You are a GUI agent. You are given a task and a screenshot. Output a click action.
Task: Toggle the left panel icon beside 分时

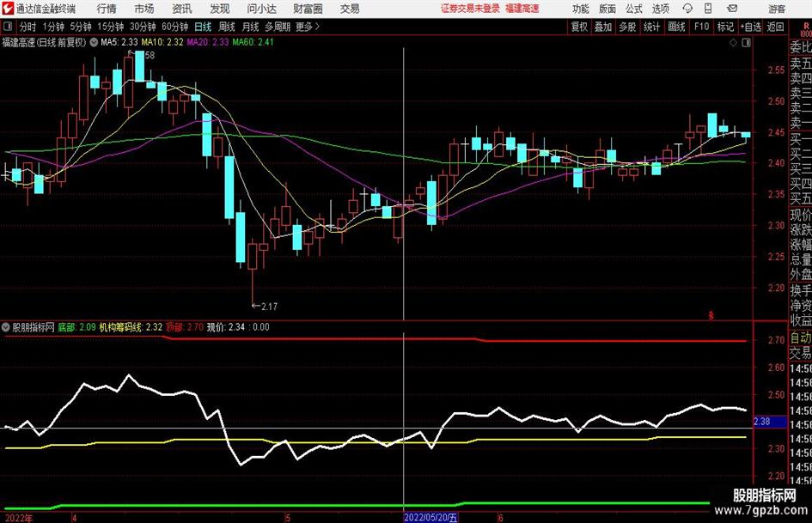click(8, 27)
